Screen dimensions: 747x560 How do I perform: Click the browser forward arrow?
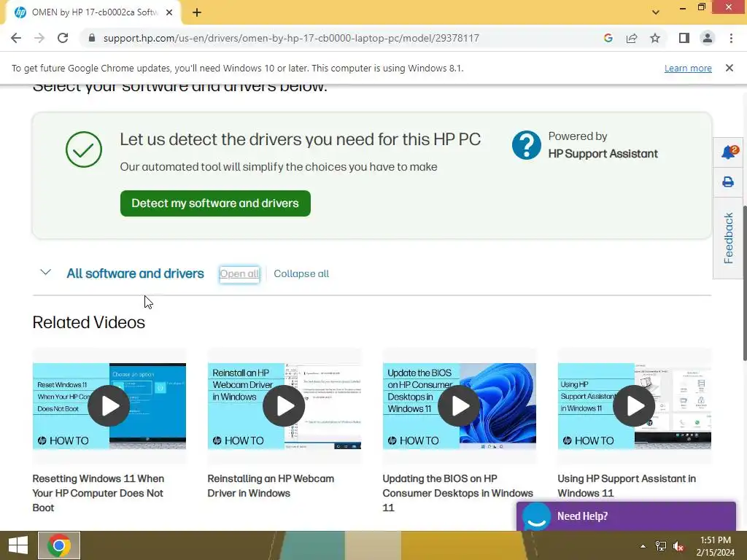(x=39, y=38)
